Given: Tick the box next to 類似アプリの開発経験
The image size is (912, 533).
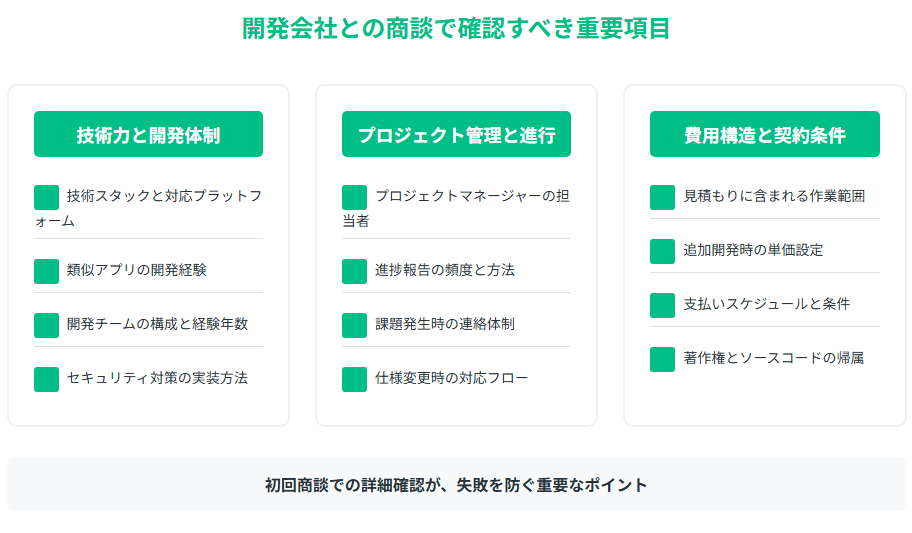Looking at the screenshot, I should [47, 271].
